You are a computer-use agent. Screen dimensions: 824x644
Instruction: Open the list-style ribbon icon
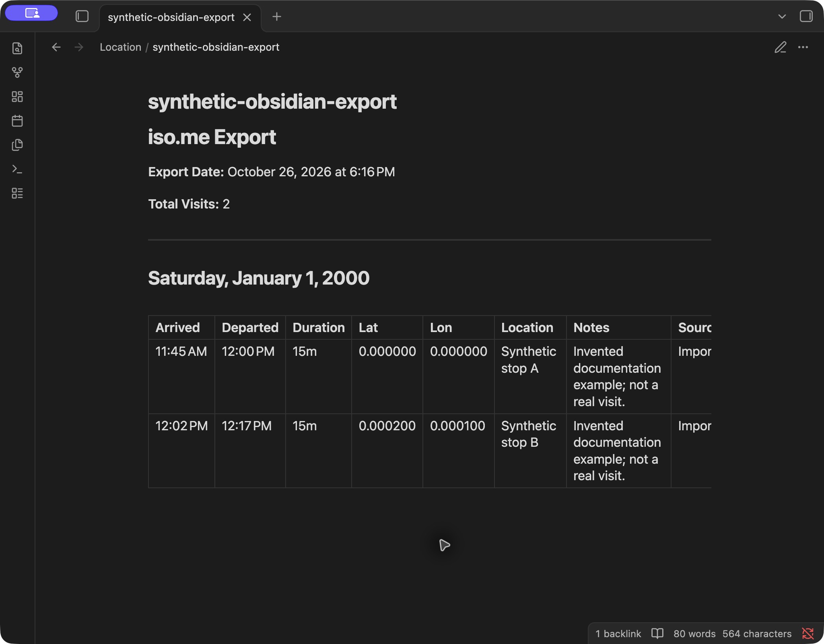click(x=17, y=193)
